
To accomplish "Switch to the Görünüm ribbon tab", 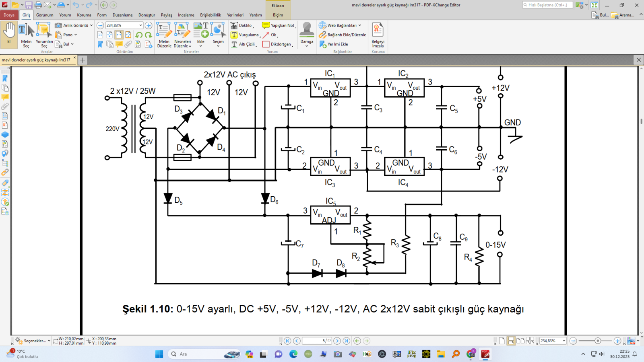I will [x=45, y=15].
